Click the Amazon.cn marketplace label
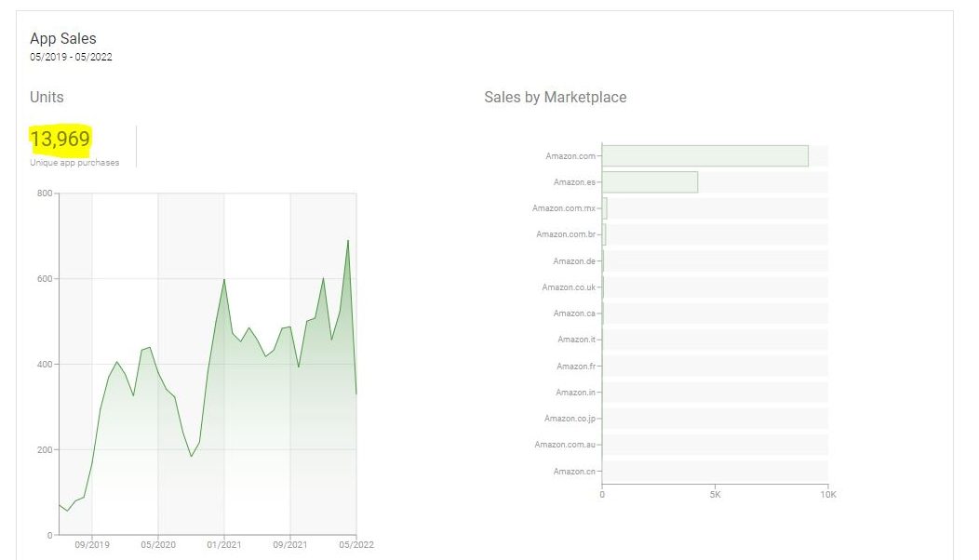979x560 pixels. (x=574, y=472)
